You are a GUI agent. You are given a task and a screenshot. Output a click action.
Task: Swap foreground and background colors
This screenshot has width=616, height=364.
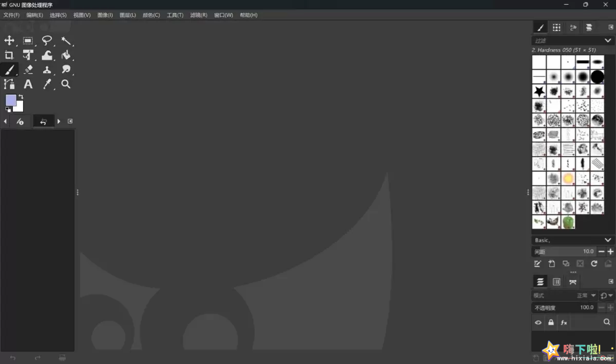tap(20, 96)
